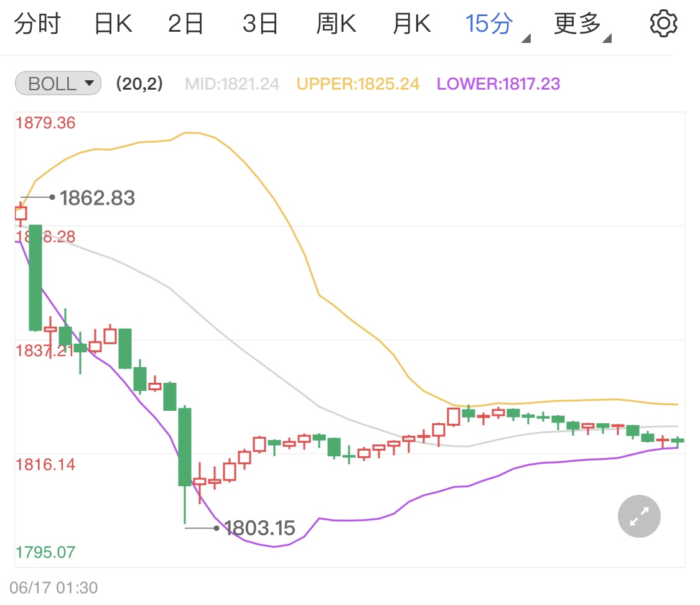Click the MID:1821.24 value
The width and height of the screenshot is (700, 605).
[232, 83]
